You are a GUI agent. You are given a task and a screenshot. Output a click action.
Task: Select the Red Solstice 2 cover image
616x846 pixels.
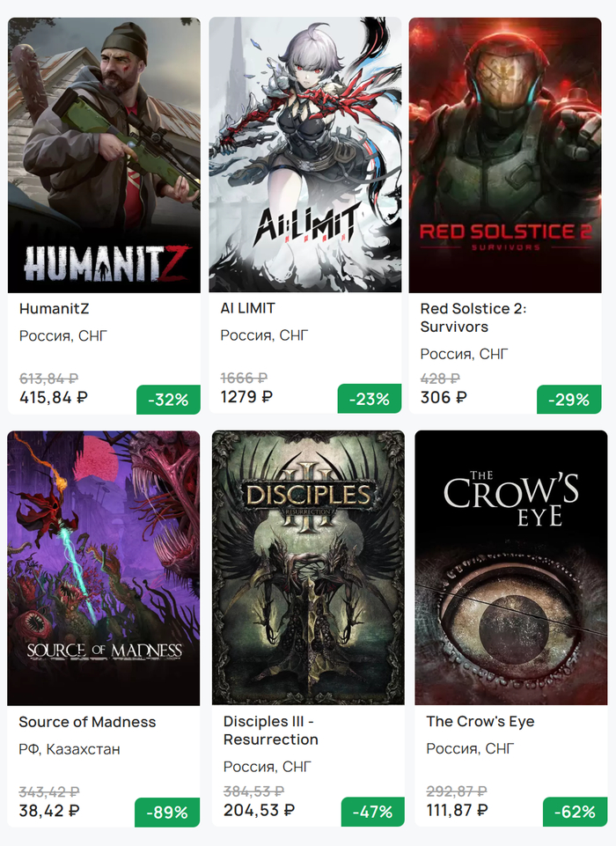(x=505, y=155)
